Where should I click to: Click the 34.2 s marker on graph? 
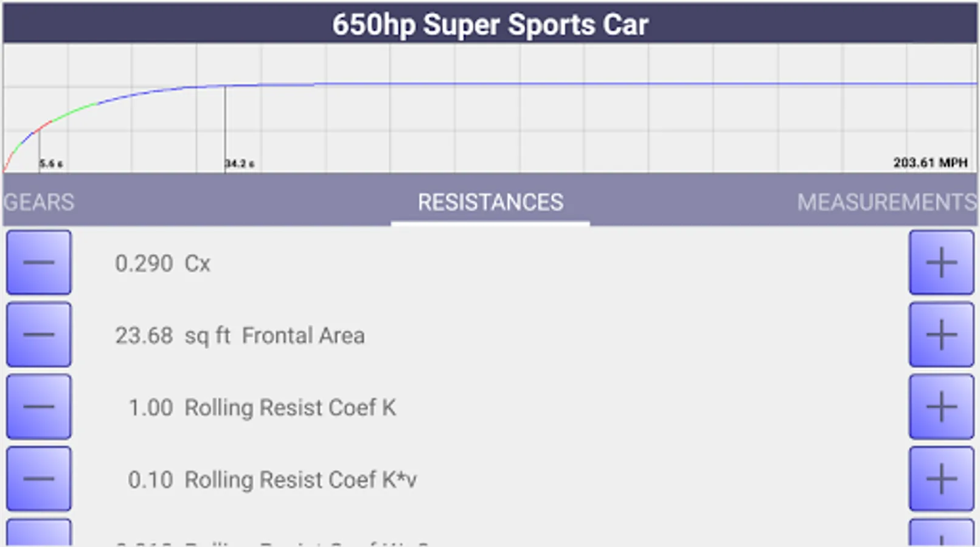pos(240,163)
